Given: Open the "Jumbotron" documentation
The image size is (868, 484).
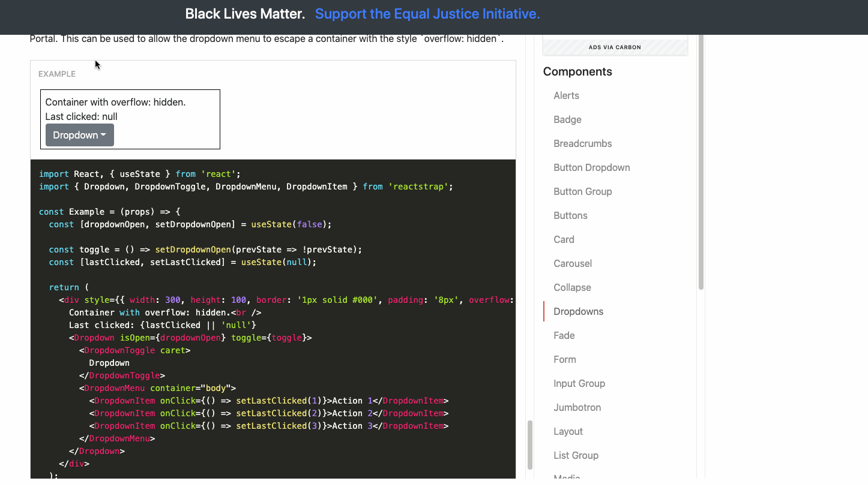Looking at the screenshot, I should [x=577, y=407].
